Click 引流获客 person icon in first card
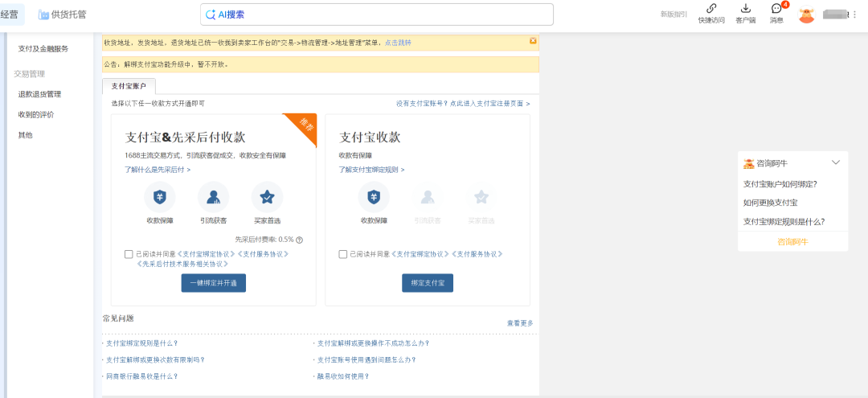 (x=214, y=197)
